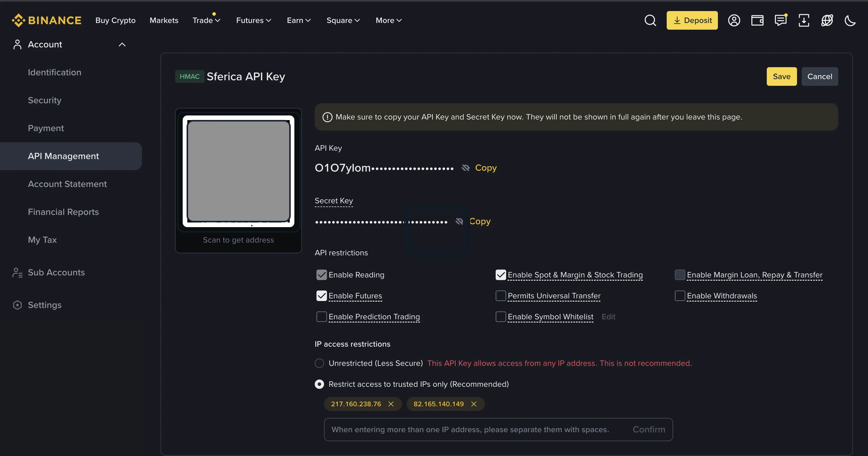
Task: Toggle the Enable Reading checkbox
Action: pyautogui.click(x=321, y=275)
